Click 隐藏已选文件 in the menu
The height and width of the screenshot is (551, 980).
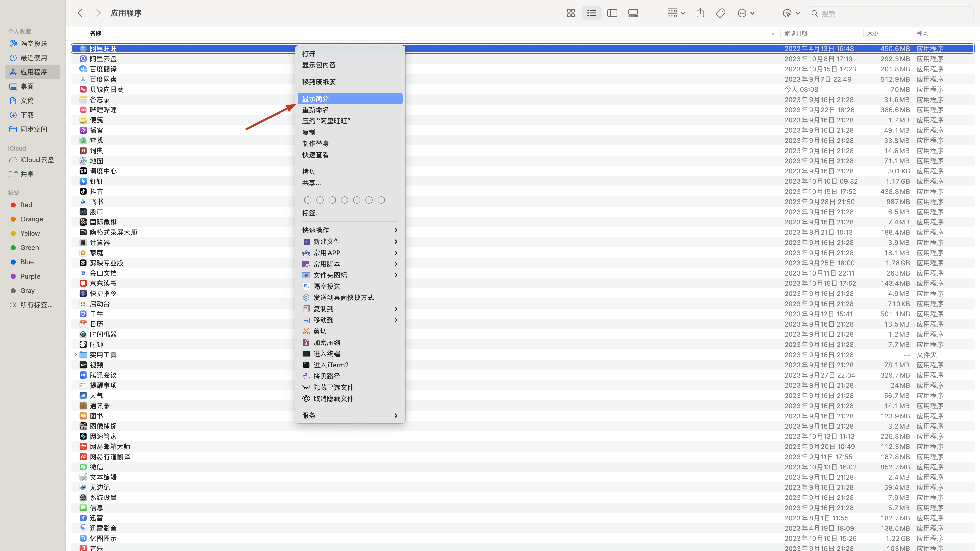point(350,387)
